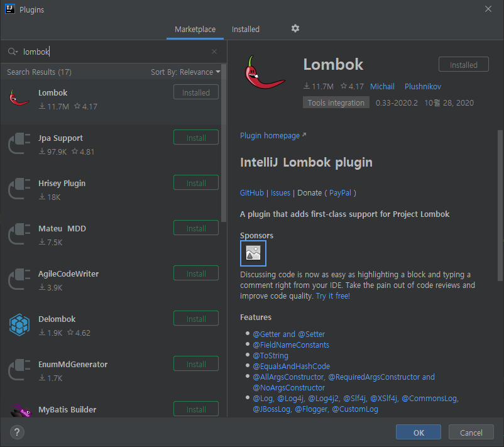
Task: Click the Jpa Support plugin icon
Action: click(x=19, y=143)
